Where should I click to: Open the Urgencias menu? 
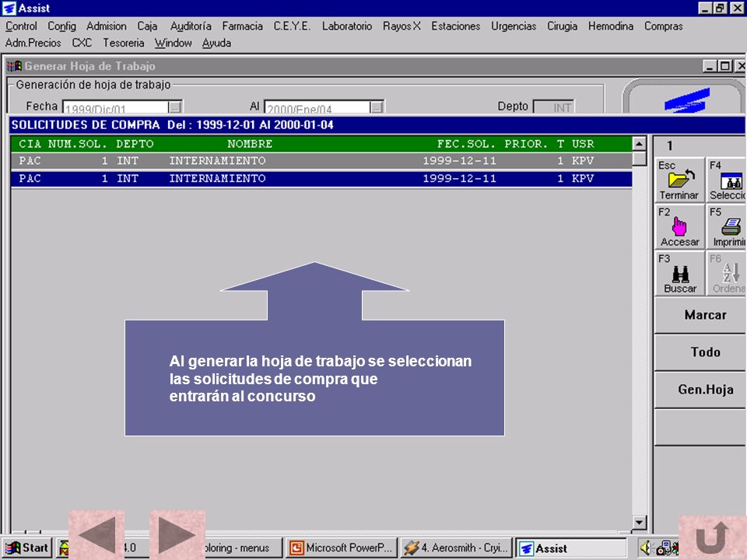pos(514,26)
